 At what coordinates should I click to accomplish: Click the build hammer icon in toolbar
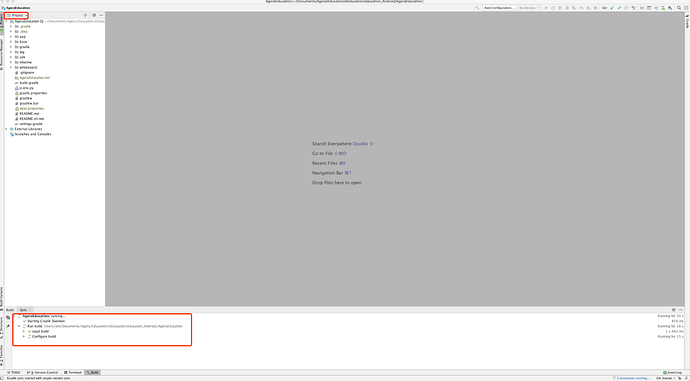click(x=477, y=8)
